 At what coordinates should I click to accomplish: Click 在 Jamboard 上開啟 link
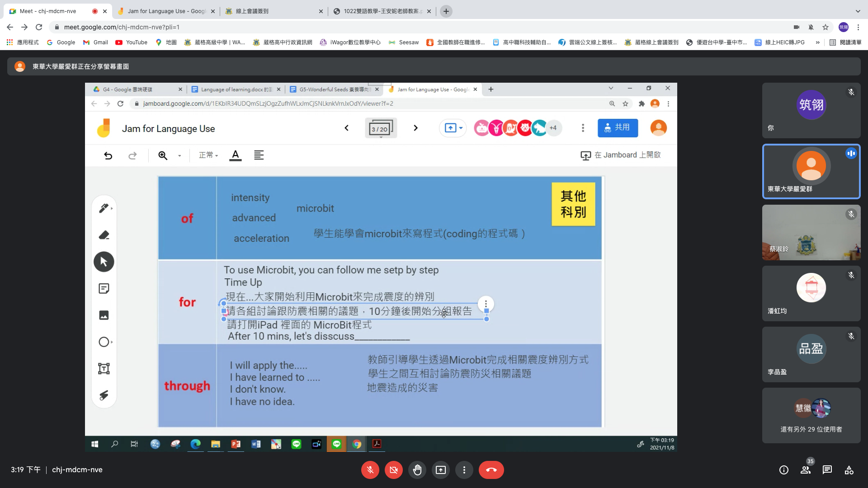tap(621, 155)
